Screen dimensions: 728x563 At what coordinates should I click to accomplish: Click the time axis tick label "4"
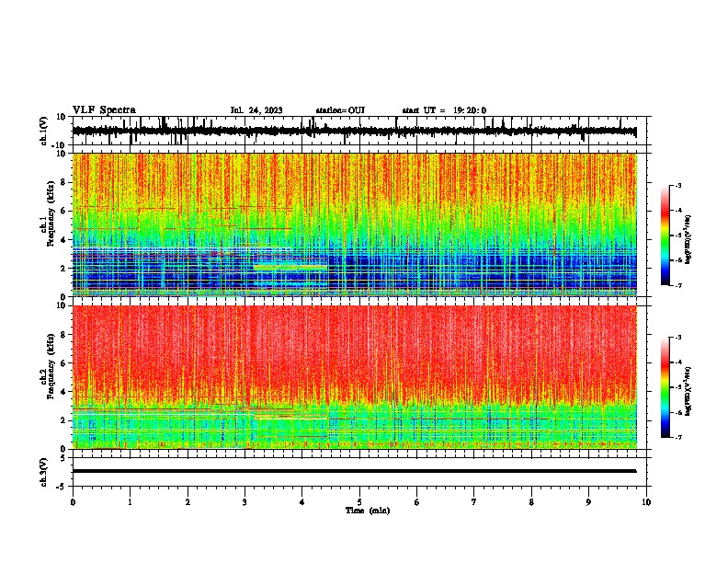click(302, 502)
